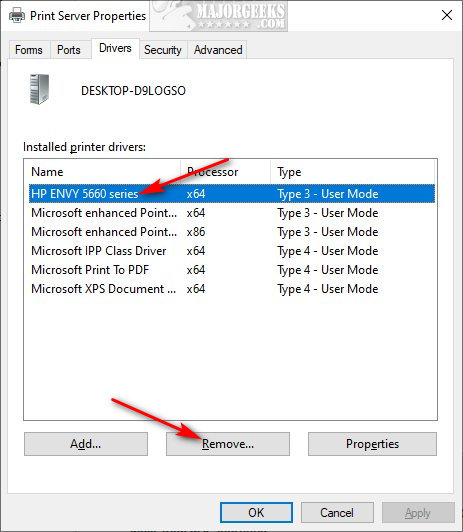Confirm with the OK button

(256, 512)
